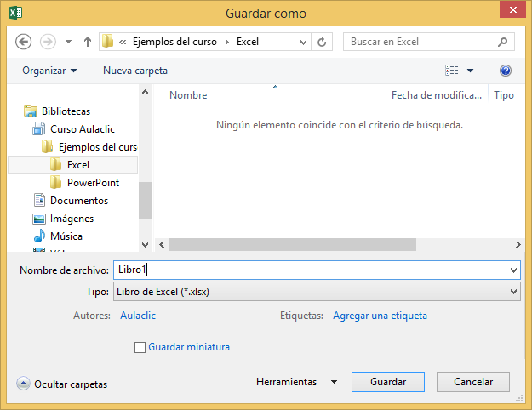Select the Música library icon

tap(39, 236)
